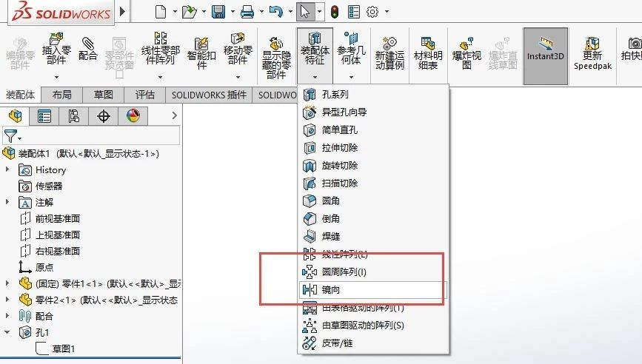642x364 pixels.
Task: Collapse the 孔1 feature node
Action: (7, 333)
